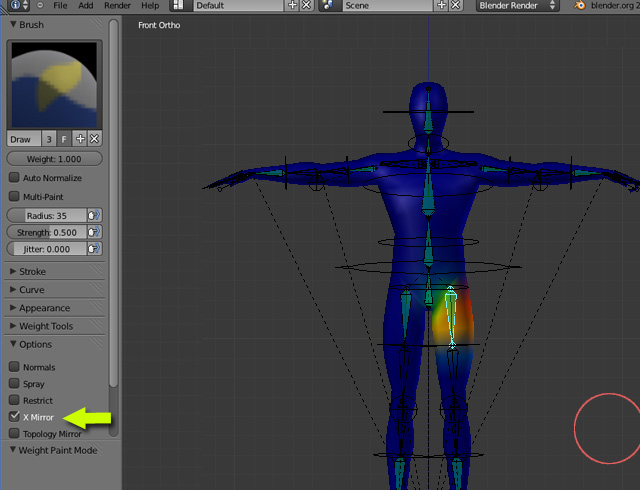This screenshot has height=490, width=640.
Task: Expand the Appearance panel
Action: (x=13, y=307)
